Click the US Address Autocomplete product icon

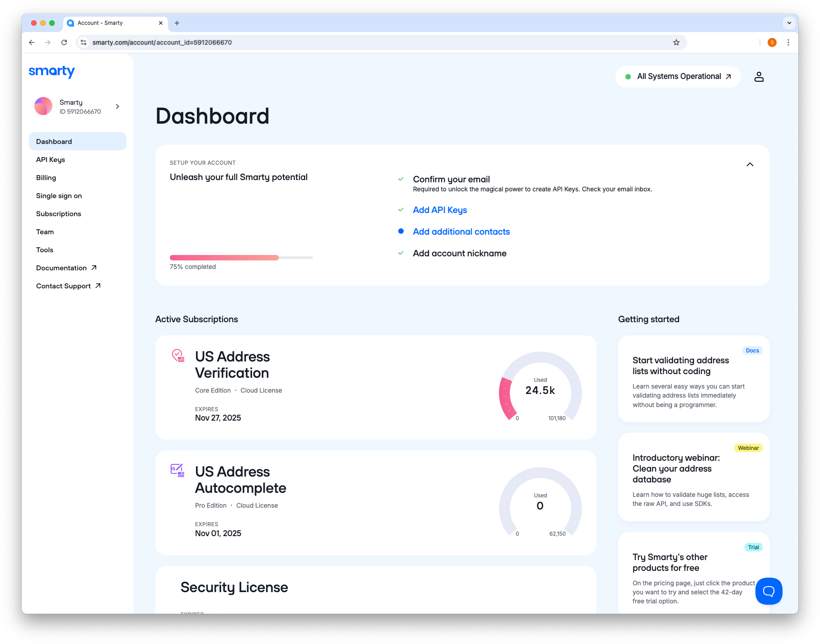click(177, 470)
